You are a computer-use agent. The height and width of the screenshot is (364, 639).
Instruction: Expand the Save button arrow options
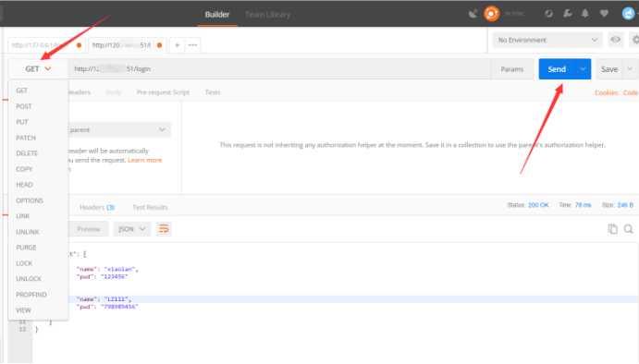pos(630,69)
